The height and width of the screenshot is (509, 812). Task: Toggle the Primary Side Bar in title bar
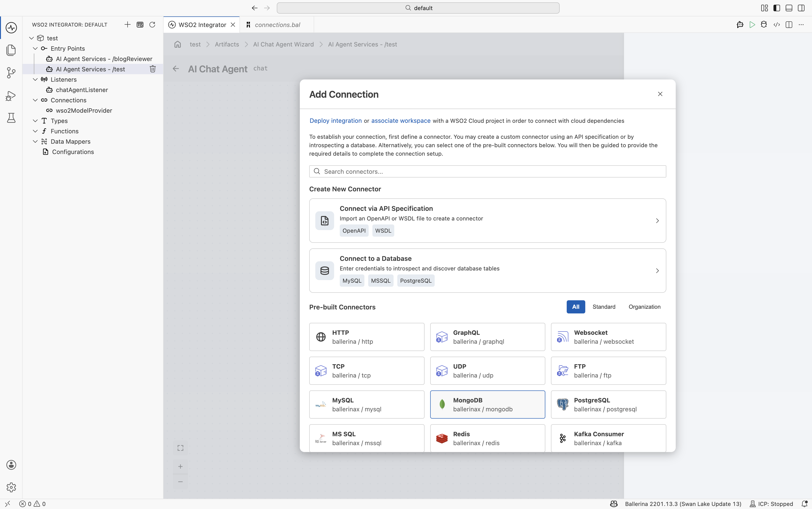777,8
